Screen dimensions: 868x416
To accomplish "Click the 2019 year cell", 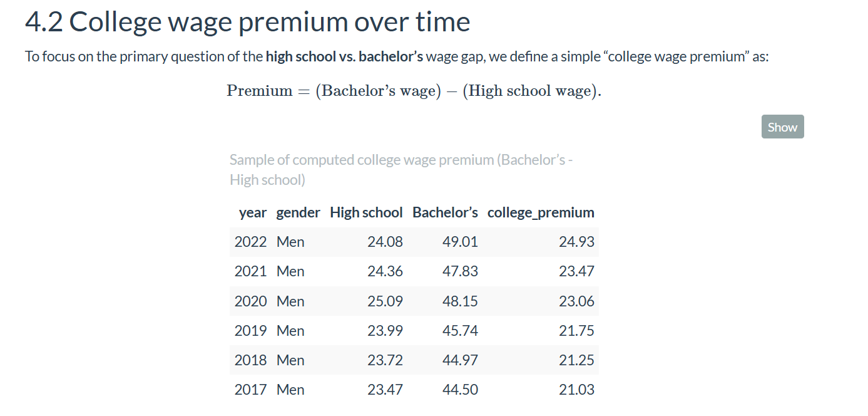I will tap(250, 331).
